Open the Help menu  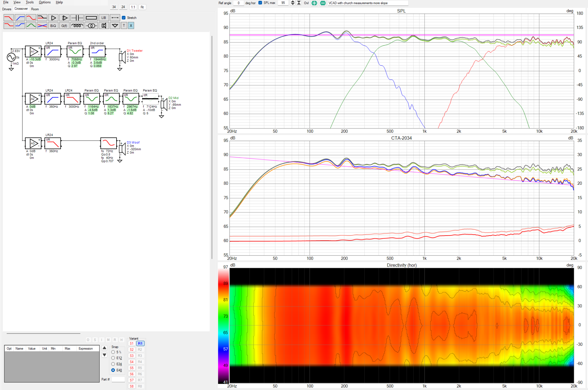59,2
